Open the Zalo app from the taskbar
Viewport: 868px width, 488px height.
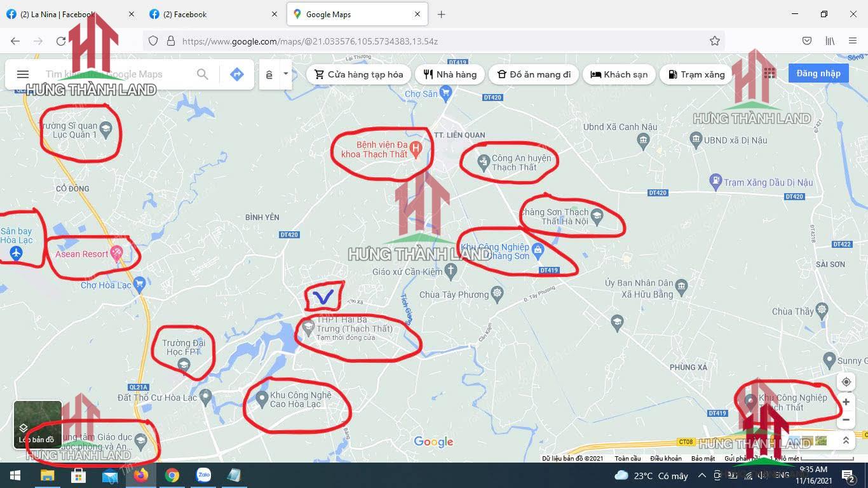click(203, 475)
